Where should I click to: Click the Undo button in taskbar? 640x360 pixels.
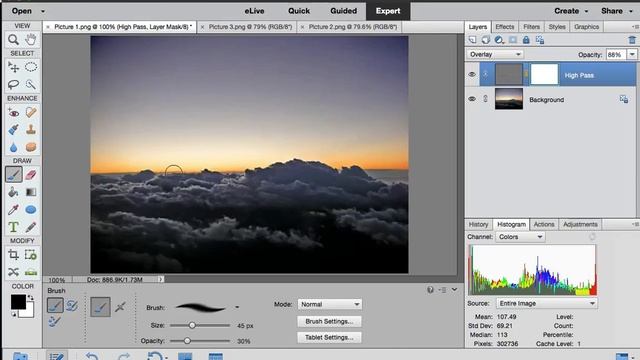[x=92, y=356]
